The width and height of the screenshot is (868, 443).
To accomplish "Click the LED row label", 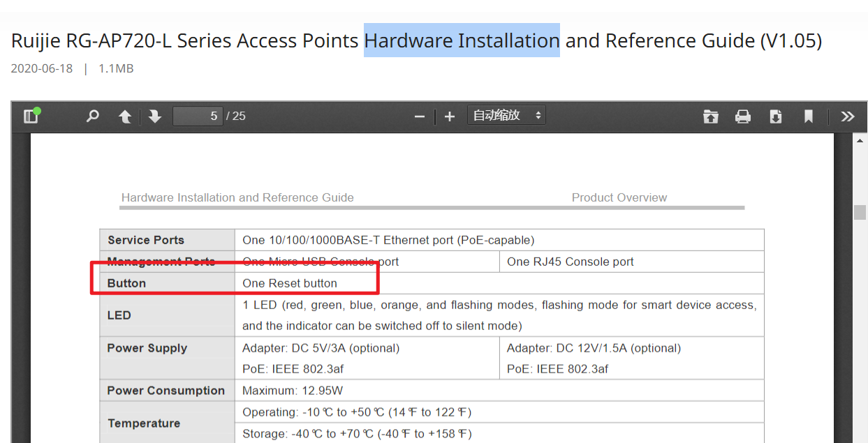I will (119, 315).
